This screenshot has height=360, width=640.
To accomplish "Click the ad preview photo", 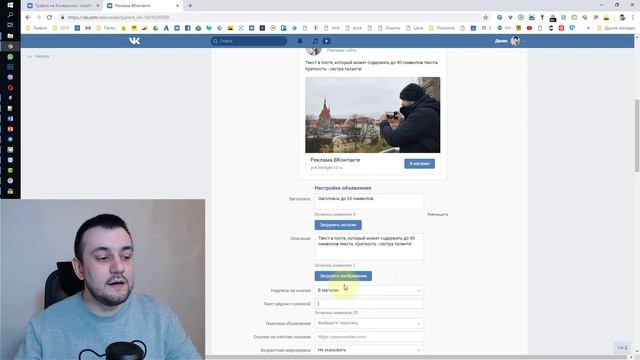I will pyautogui.click(x=373, y=115).
